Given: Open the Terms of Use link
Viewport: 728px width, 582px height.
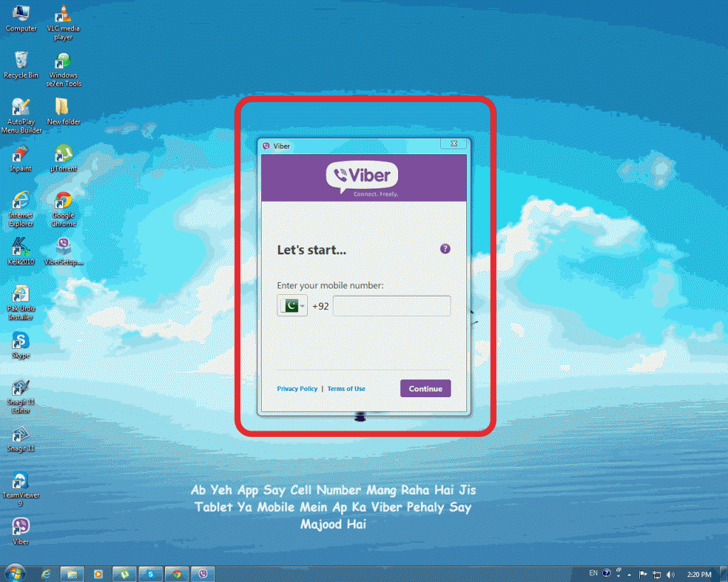Looking at the screenshot, I should click(x=346, y=389).
